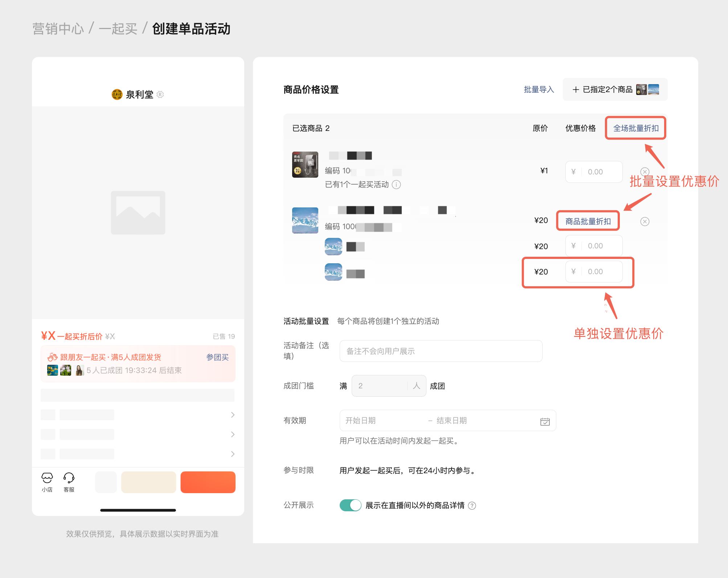Go to 一起买 breadcrumb
The height and width of the screenshot is (578, 728).
pos(118,29)
